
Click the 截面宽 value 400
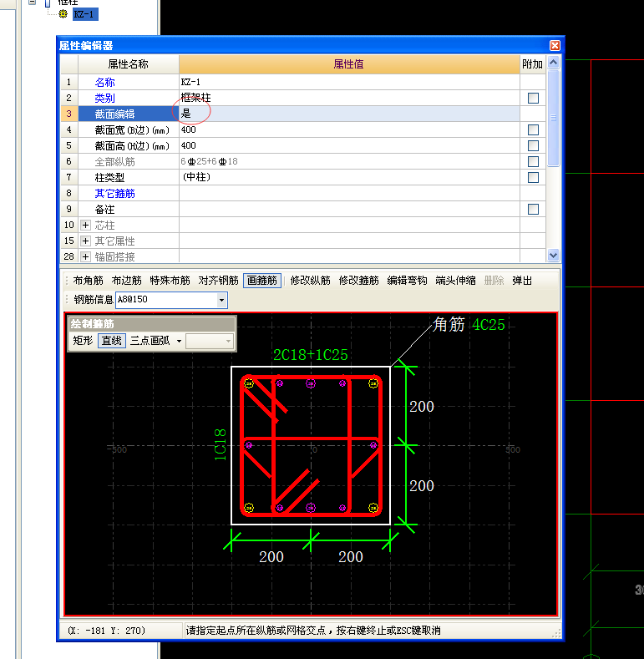coord(188,129)
